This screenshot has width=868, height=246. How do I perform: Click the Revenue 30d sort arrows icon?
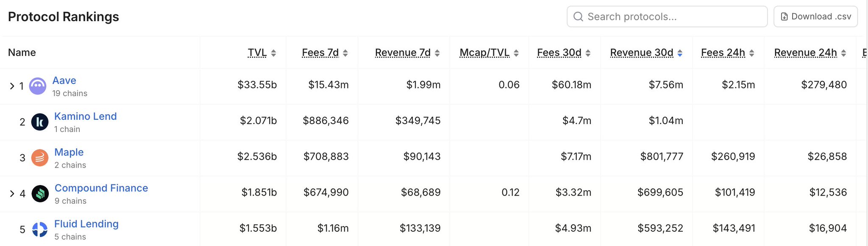pyautogui.click(x=680, y=53)
